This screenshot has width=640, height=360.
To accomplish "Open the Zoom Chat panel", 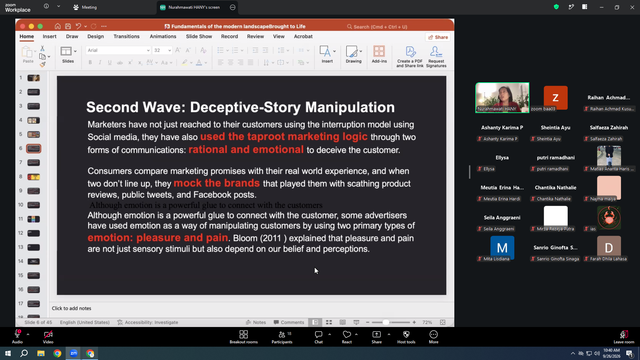I will (318, 337).
